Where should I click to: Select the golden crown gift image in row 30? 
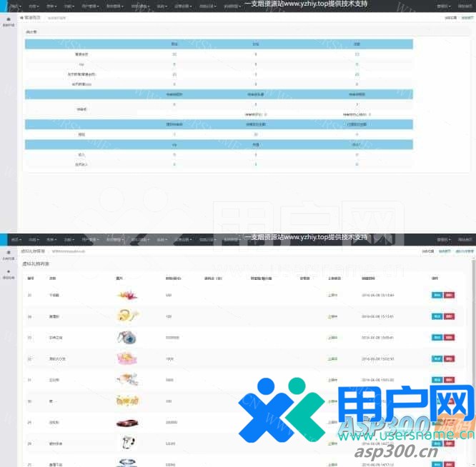coord(127,401)
